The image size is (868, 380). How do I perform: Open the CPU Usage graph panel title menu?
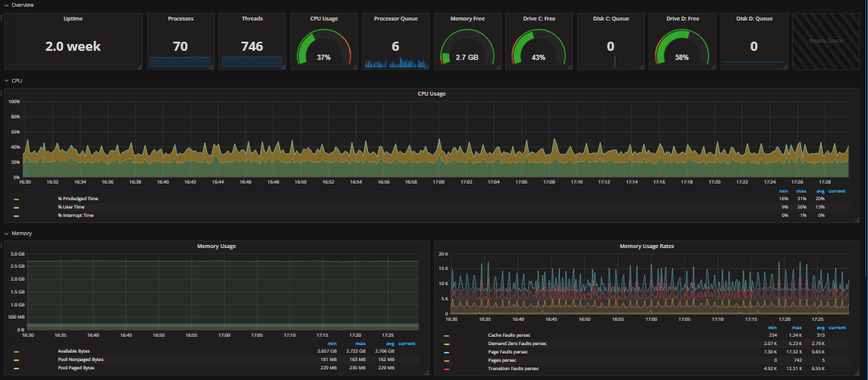(432, 93)
